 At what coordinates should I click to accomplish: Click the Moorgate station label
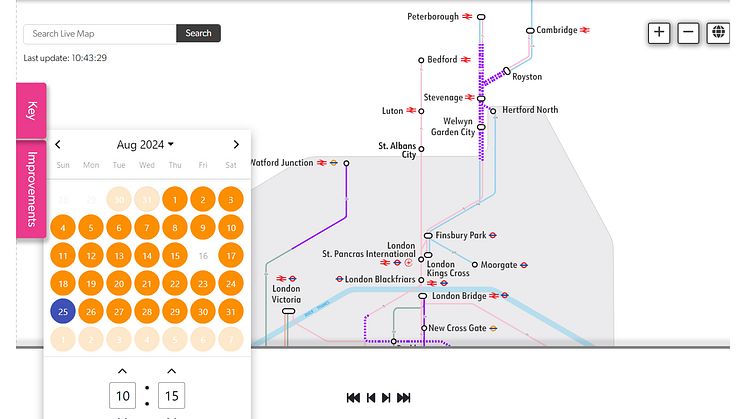coord(499,265)
